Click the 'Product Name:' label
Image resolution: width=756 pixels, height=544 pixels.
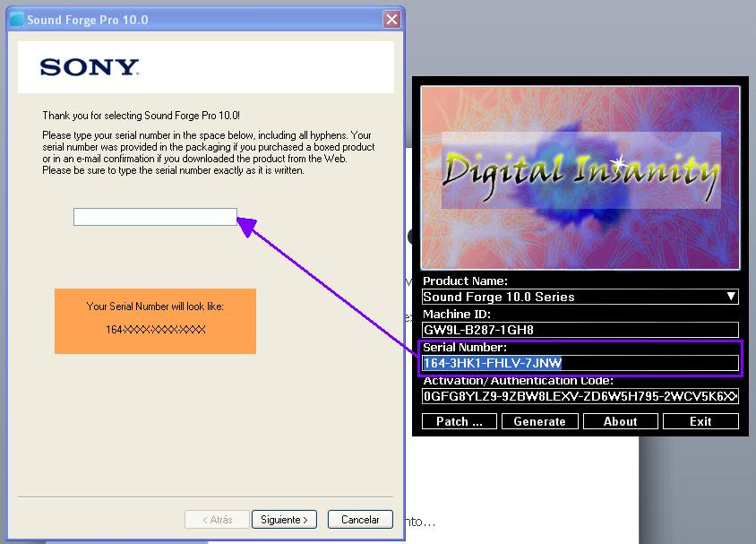[465, 281]
